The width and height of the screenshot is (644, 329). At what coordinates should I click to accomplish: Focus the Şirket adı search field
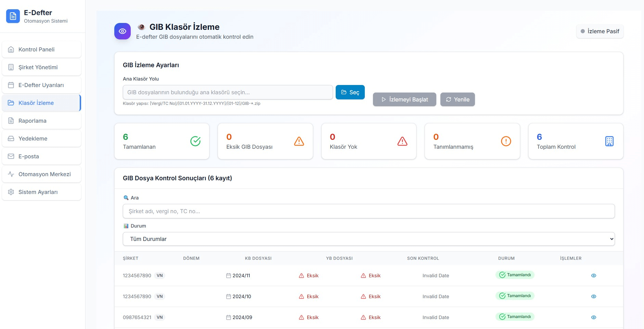[x=369, y=211]
